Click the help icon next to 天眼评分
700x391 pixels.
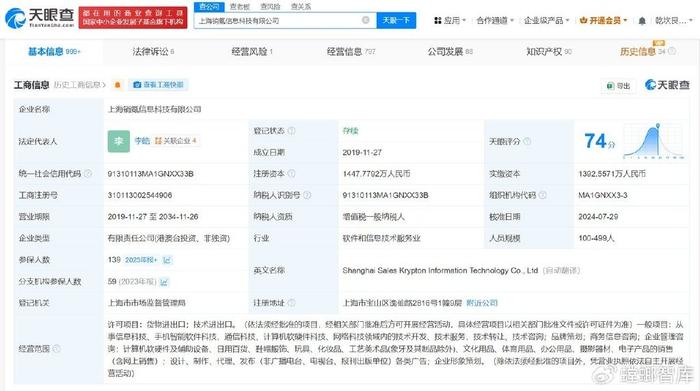pyautogui.click(x=527, y=141)
